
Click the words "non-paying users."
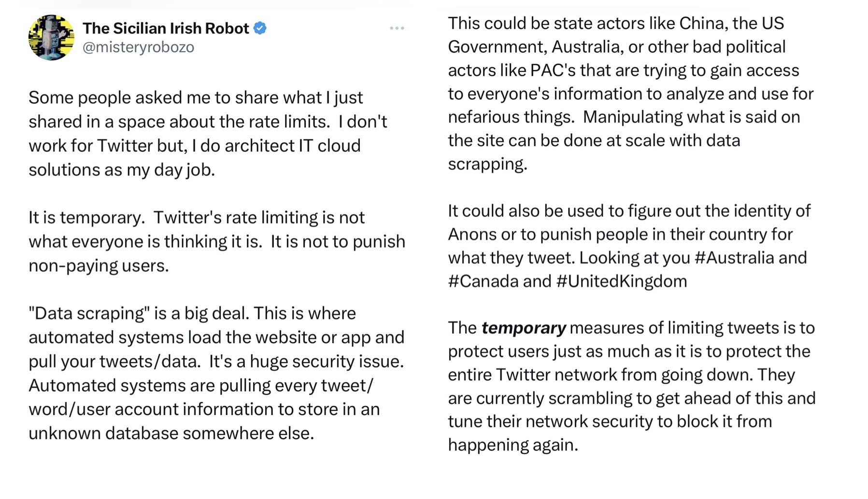point(99,266)
